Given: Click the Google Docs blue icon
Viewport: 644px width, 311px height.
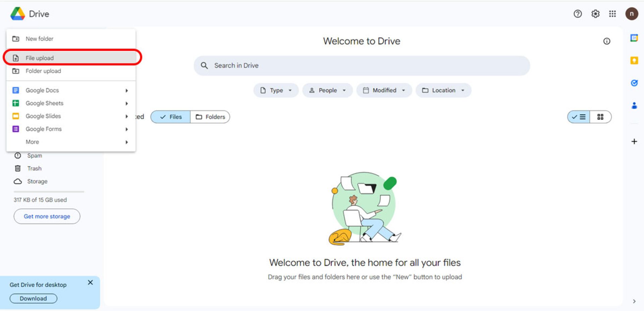Looking at the screenshot, I should tap(16, 90).
